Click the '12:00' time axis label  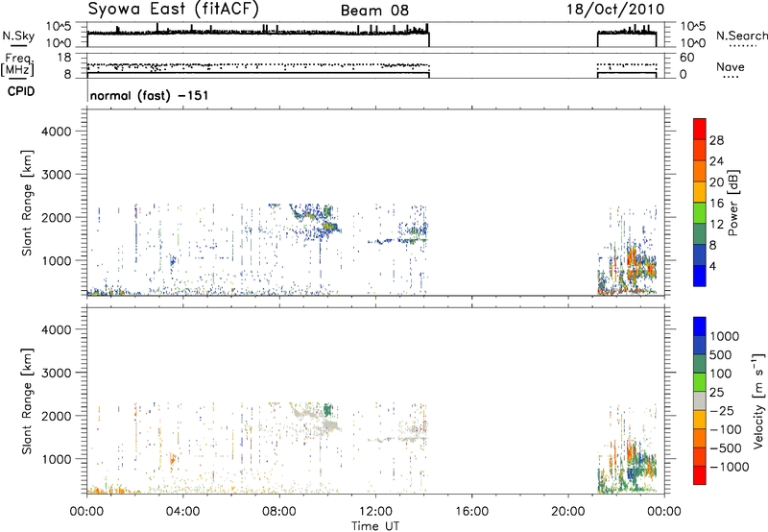(x=375, y=512)
